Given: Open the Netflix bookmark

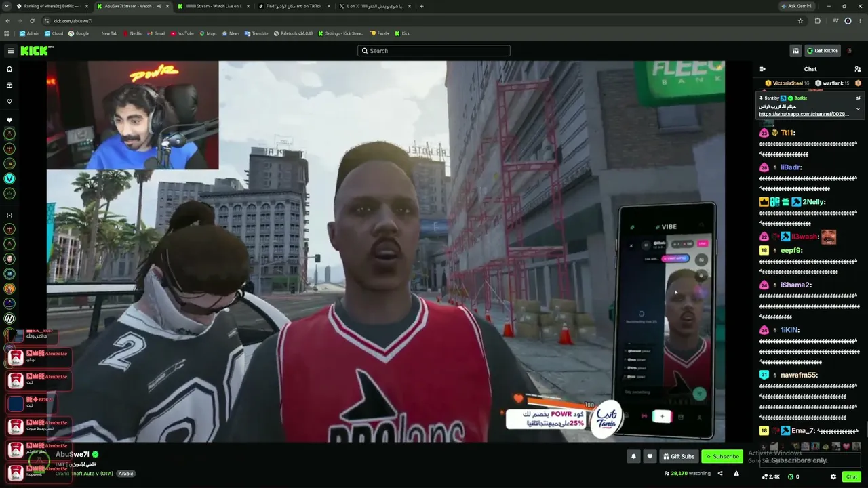Looking at the screenshot, I should pyautogui.click(x=132, y=33).
